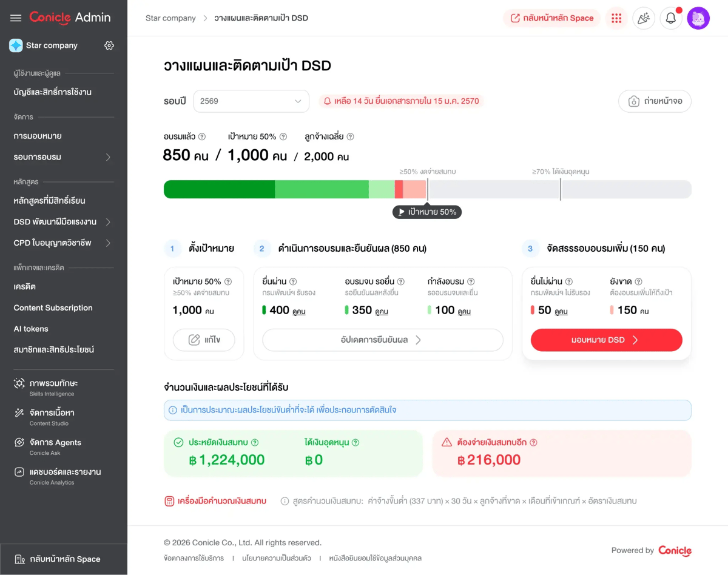Viewport: 728px width, 575px height.
Task: Click Star company breadcrumb link
Action: point(170,18)
